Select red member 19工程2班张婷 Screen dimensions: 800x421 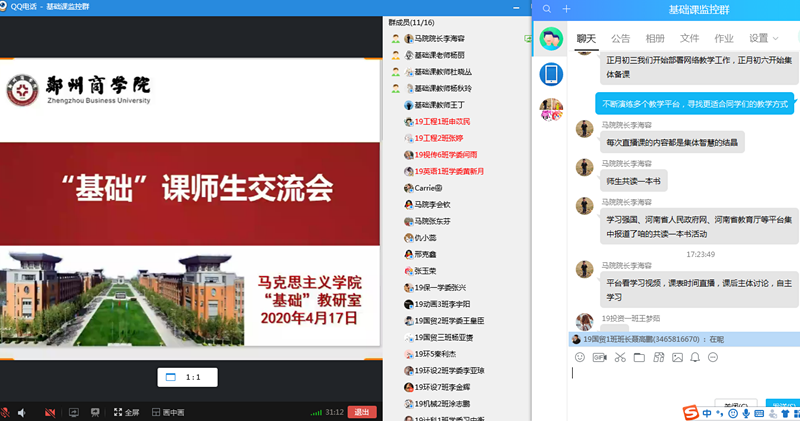[439, 138]
